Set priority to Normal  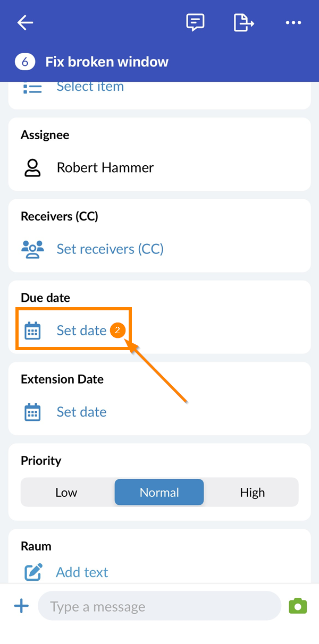pyautogui.click(x=159, y=493)
